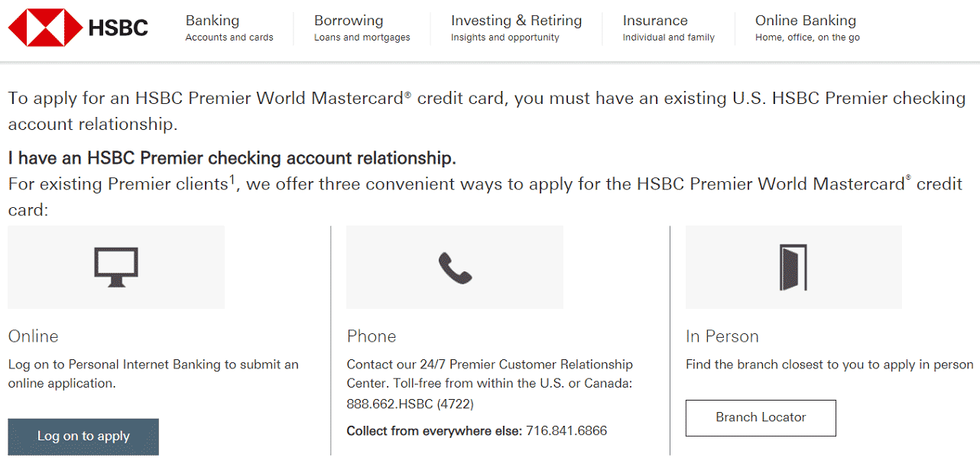Click the telephone handset icon under Phone
The height and width of the screenshot is (464, 980).
[454, 266]
